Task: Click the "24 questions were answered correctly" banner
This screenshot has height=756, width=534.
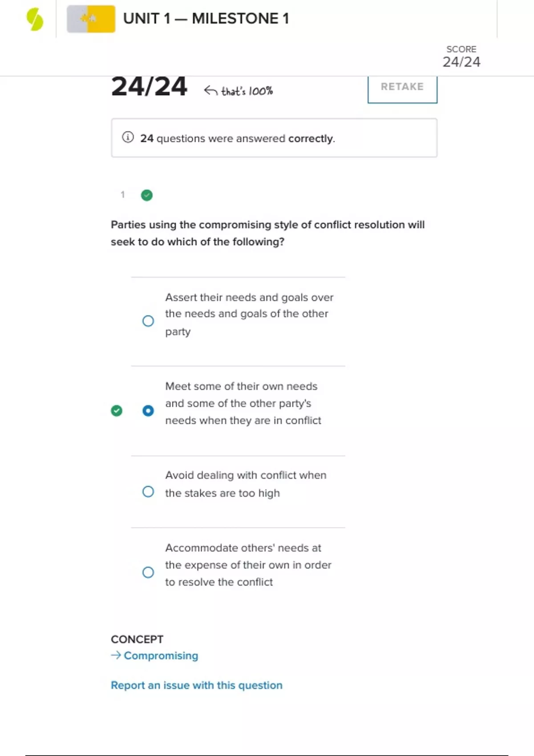Action: 274,138
